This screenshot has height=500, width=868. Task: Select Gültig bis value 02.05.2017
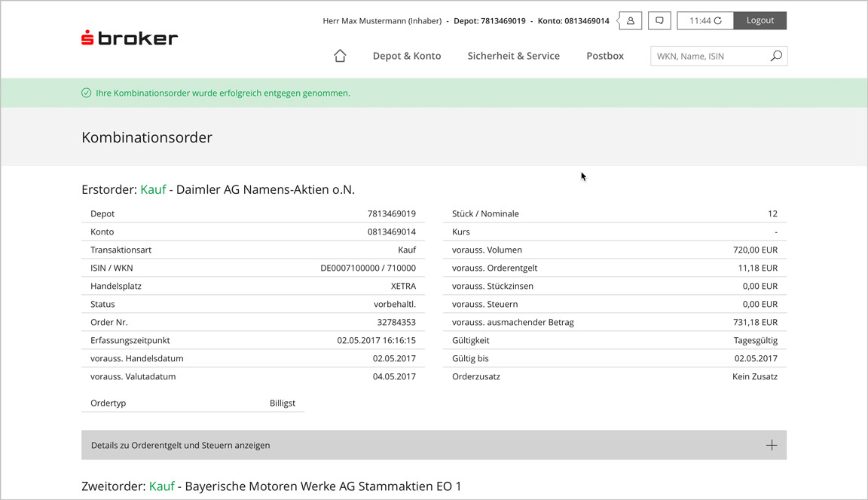click(x=756, y=359)
